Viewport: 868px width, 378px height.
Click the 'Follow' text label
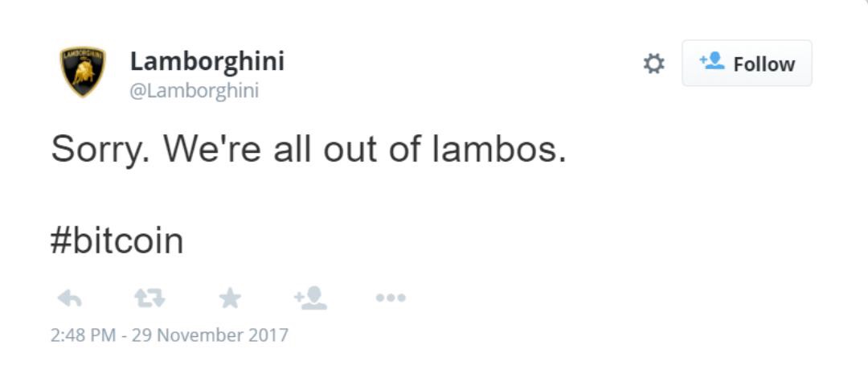point(764,64)
